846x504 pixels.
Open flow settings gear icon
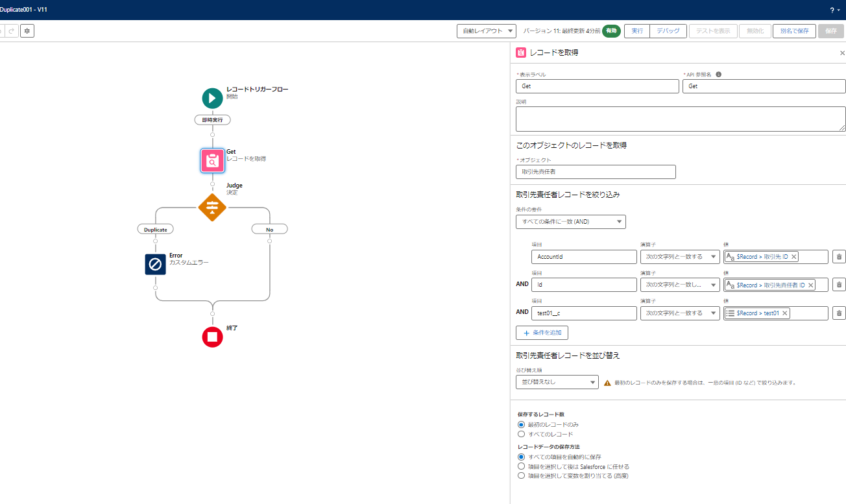point(27,30)
